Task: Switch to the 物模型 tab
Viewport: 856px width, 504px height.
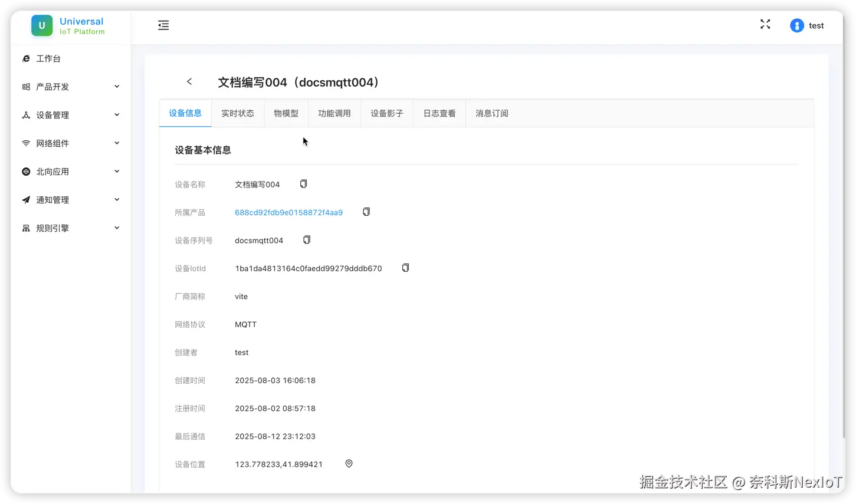Action: coord(286,113)
